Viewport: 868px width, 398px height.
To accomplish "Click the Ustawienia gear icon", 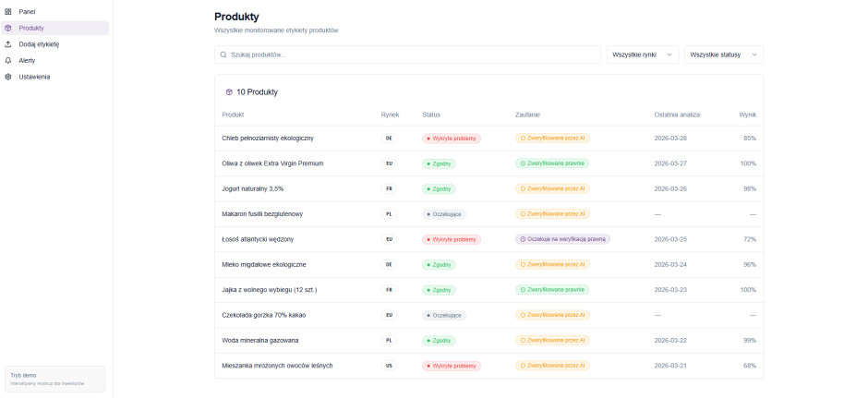I will (x=8, y=77).
